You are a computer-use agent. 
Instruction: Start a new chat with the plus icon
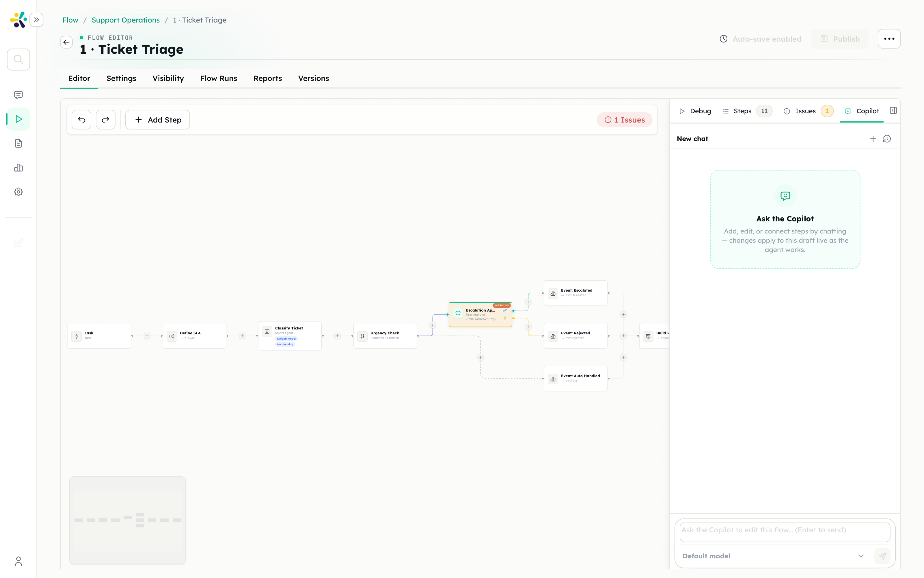coord(873,139)
